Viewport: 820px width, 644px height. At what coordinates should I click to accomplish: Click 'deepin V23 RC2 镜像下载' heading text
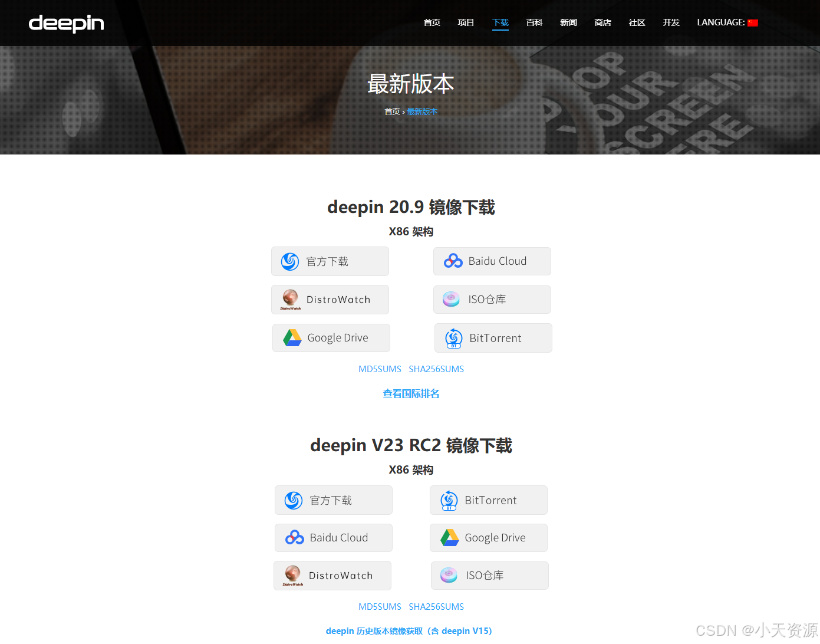point(411,445)
